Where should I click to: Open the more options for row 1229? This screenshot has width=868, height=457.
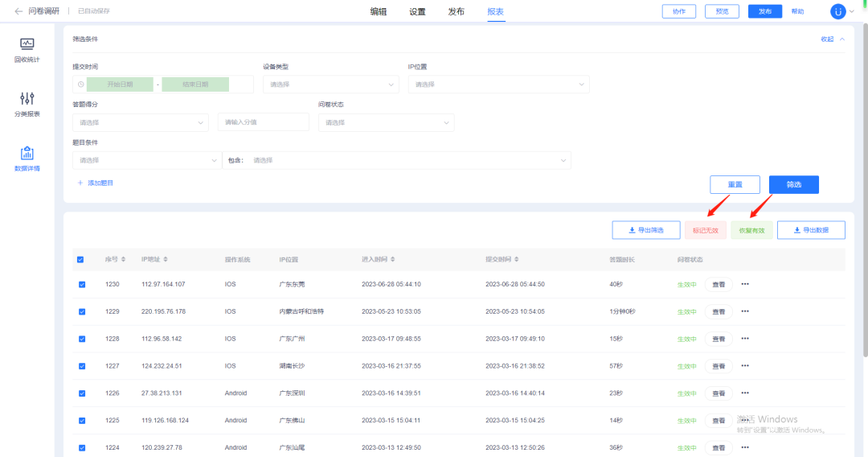[x=745, y=311]
